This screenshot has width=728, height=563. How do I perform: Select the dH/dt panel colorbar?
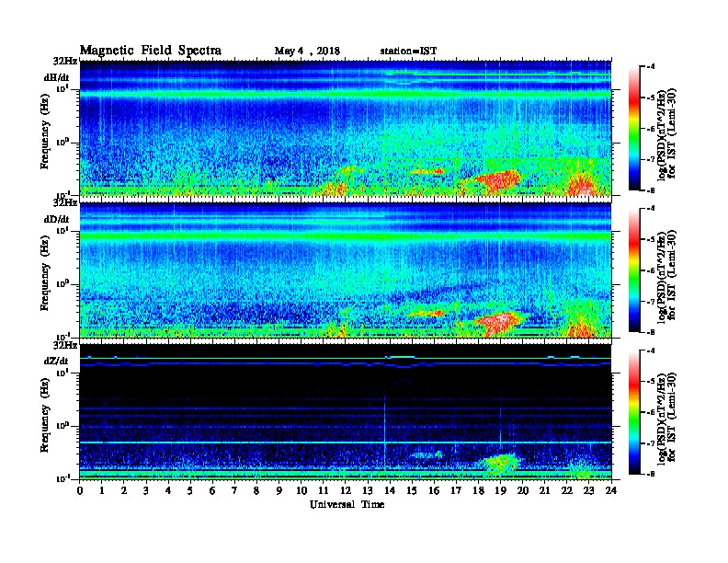click(633, 129)
